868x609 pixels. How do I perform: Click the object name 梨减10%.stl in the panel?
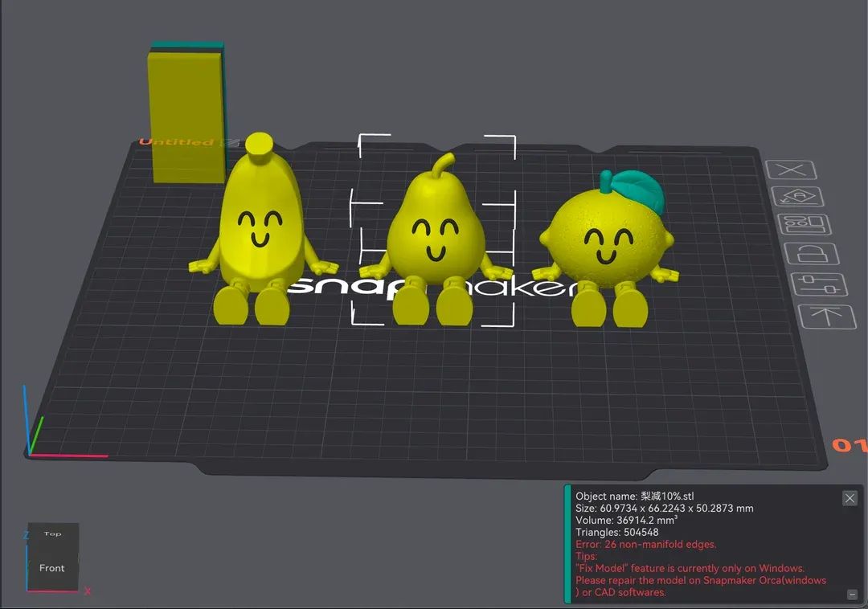tap(635, 496)
